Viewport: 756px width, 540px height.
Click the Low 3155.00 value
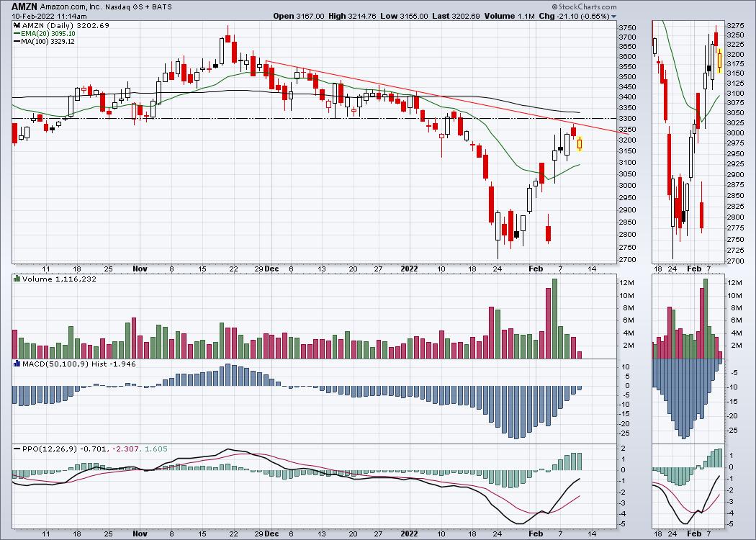click(404, 16)
